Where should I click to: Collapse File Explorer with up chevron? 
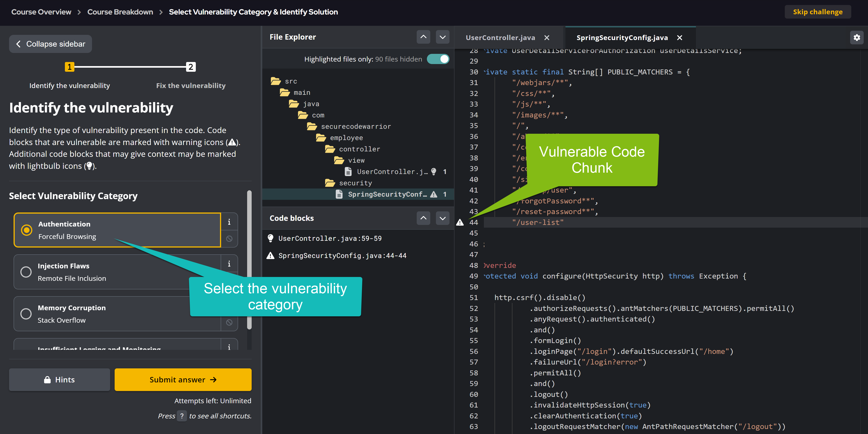423,37
